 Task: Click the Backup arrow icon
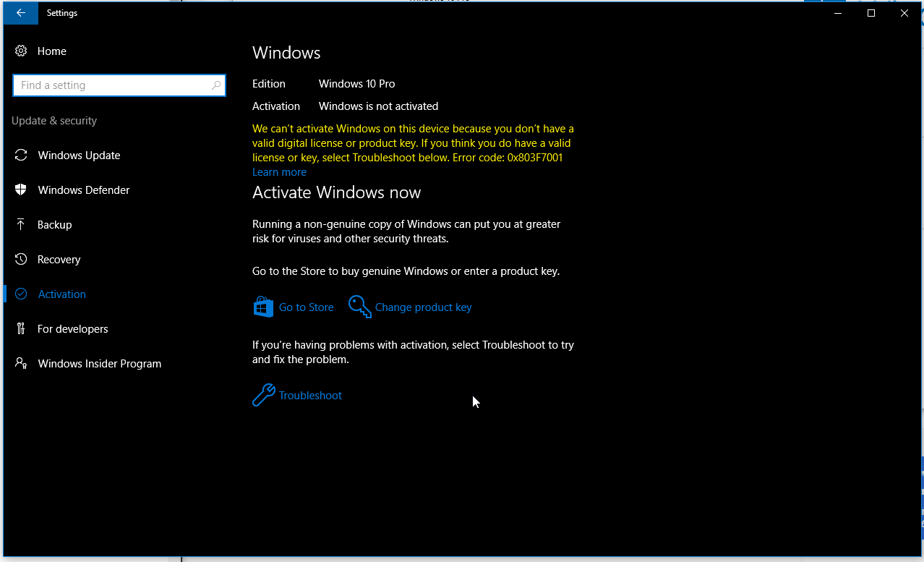point(21,224)
